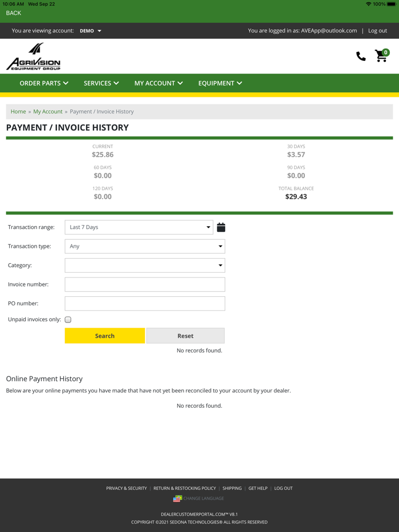
Task: Expand the DEMO account selector
Action: tap(90, 31)
